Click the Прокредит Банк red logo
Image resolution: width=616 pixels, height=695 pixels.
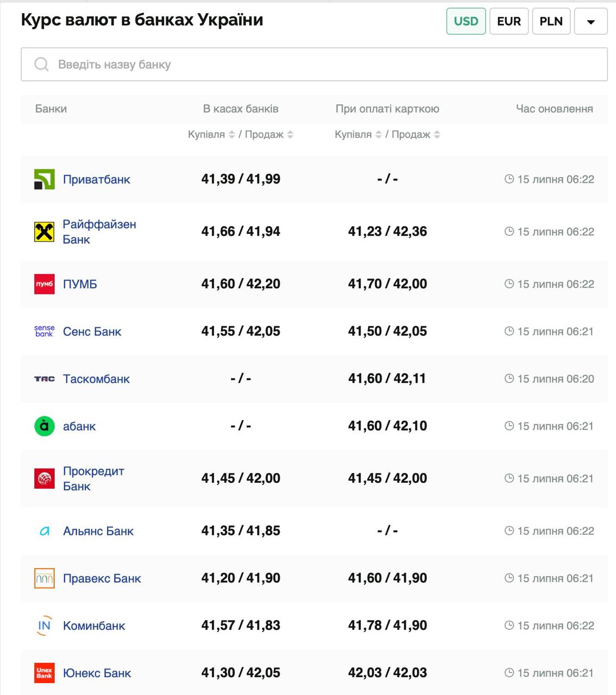[44, 478]
